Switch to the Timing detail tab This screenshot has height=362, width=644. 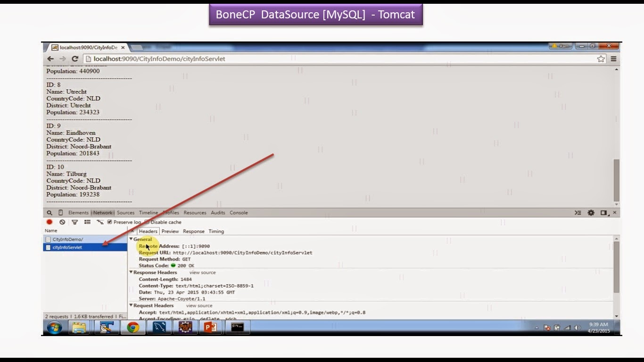pyautogui.click(x=216, y=231)
